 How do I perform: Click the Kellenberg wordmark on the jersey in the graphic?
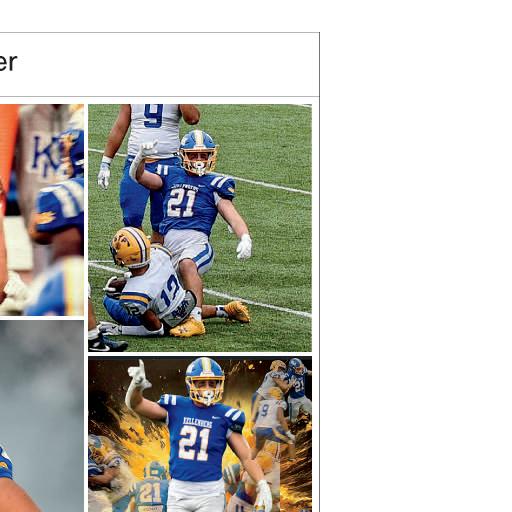(197, 423)
